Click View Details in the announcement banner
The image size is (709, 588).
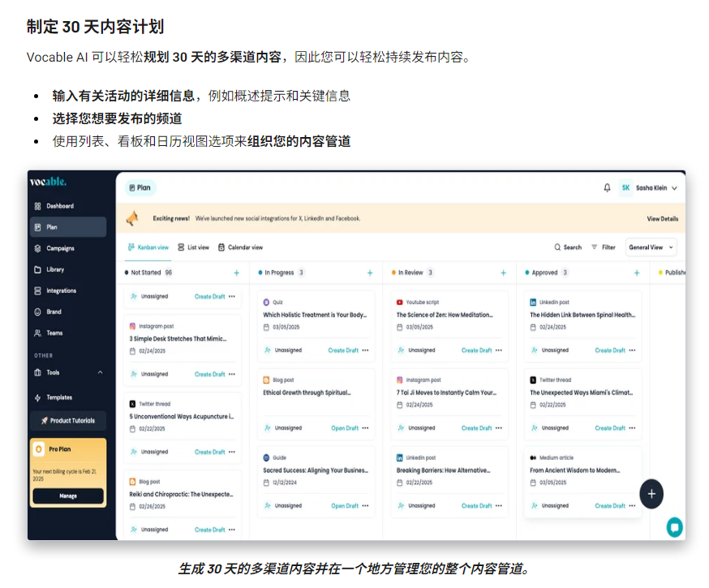[662, 219]
